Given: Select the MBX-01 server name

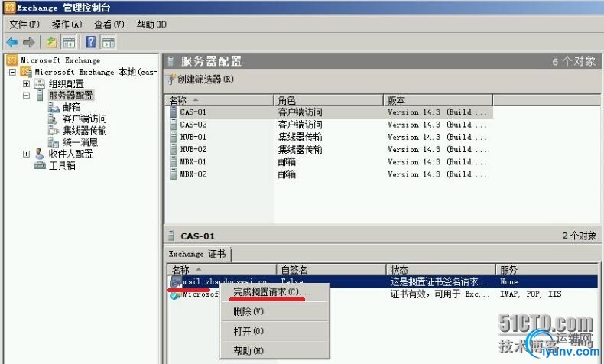Looking at the screenshot, I should pos(193,161).
